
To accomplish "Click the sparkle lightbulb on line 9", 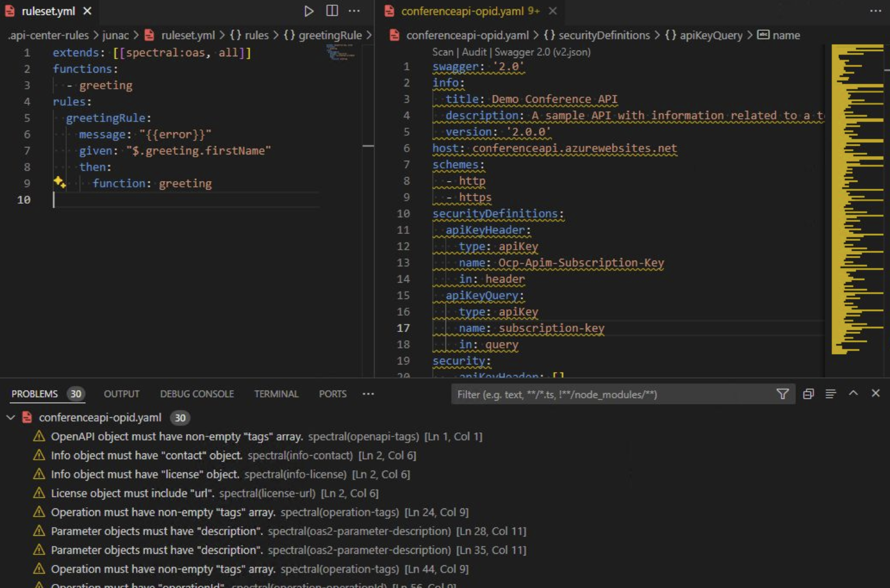I will [x=59, y=182].
